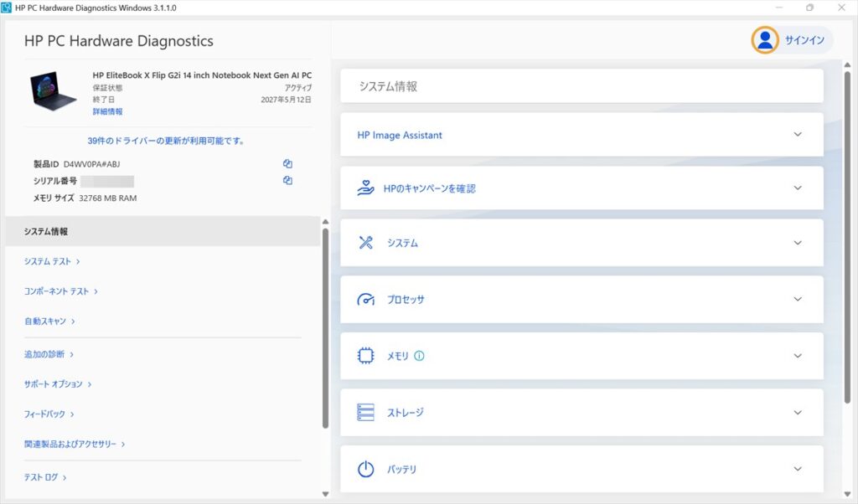858x504 pixels.
Task: Expand the メモリ section chevron
Action: tap(798, 356)
